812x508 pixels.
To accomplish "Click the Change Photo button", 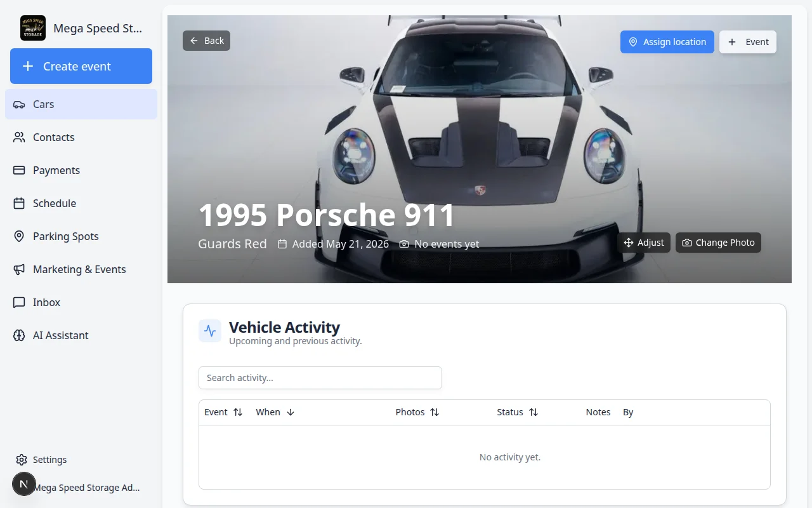I will (718, 243).
